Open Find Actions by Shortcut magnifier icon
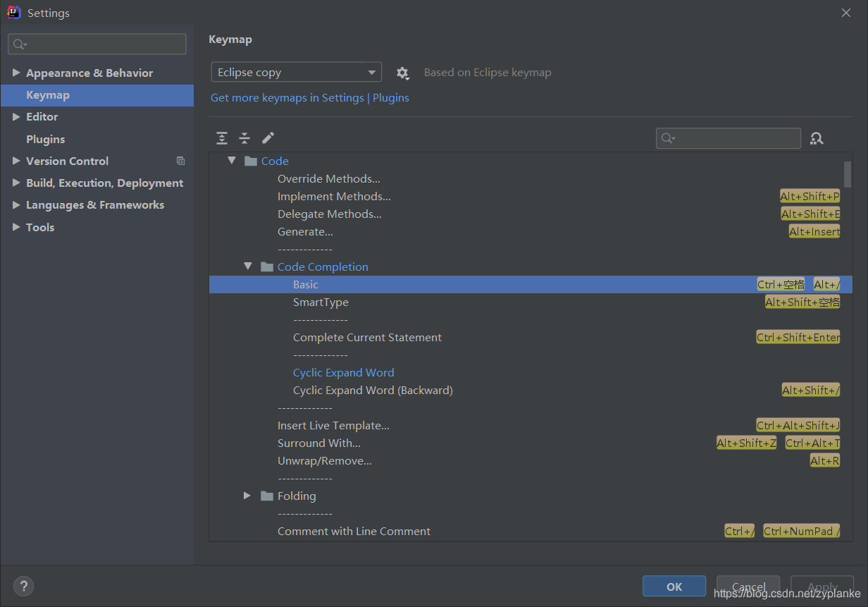This screenshot has width=868, height=607. pos(817,138)
